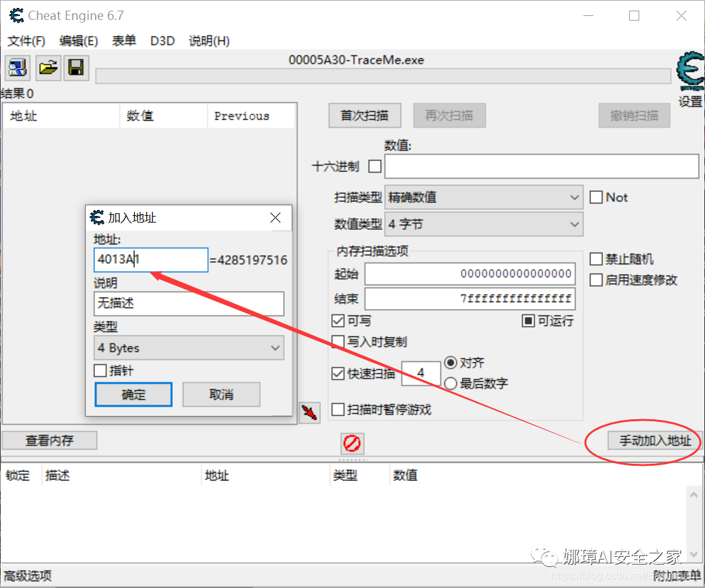The height and width of the screenshot is (588, 705).
Task: Open the D3D menu
Action: [x=162, y=41]
